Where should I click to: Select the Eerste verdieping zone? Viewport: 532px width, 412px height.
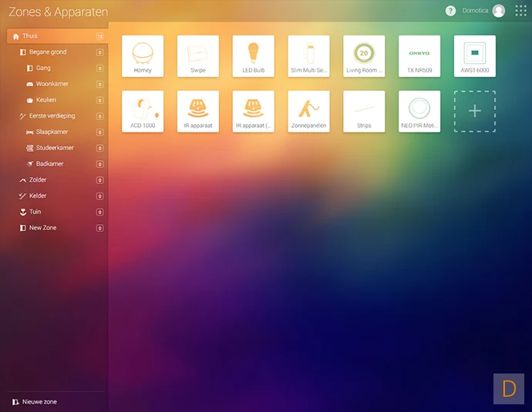coord(57,116)
